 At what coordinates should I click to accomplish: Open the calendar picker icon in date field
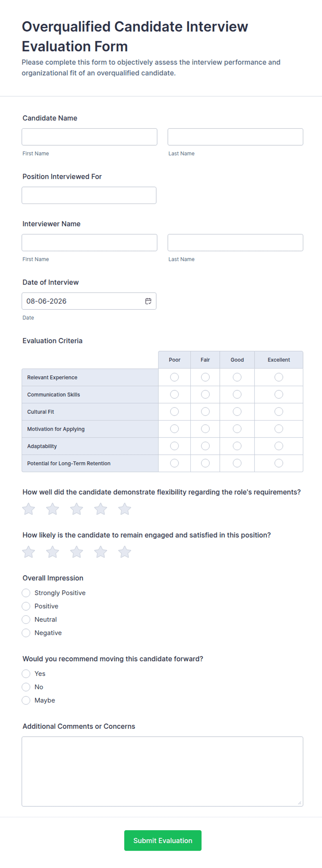coord(148,301)
